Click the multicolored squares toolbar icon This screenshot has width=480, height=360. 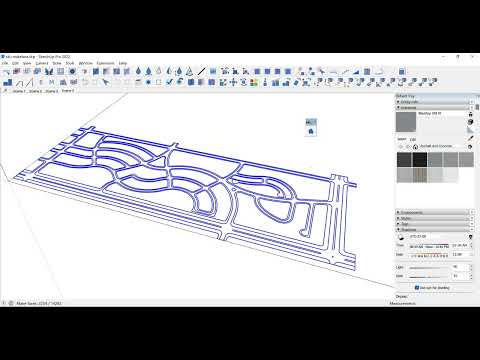pos(254,82)
